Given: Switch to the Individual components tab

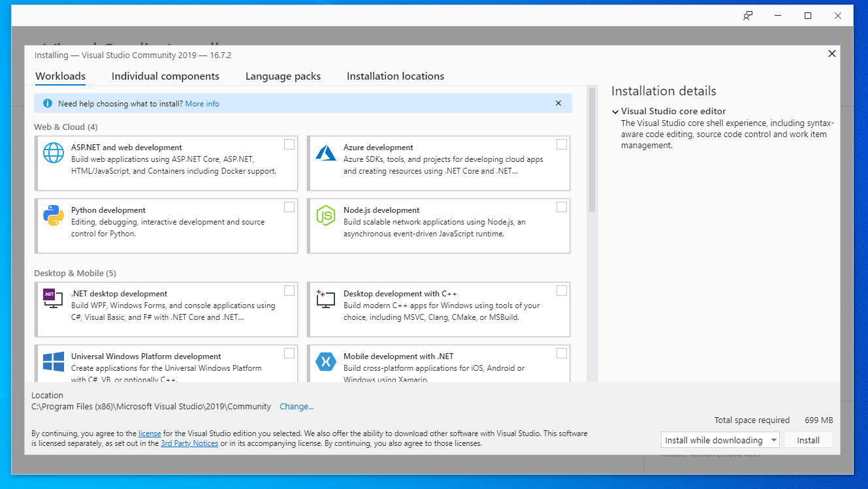Looking at the screenshot, I should [x=165, y=76].
